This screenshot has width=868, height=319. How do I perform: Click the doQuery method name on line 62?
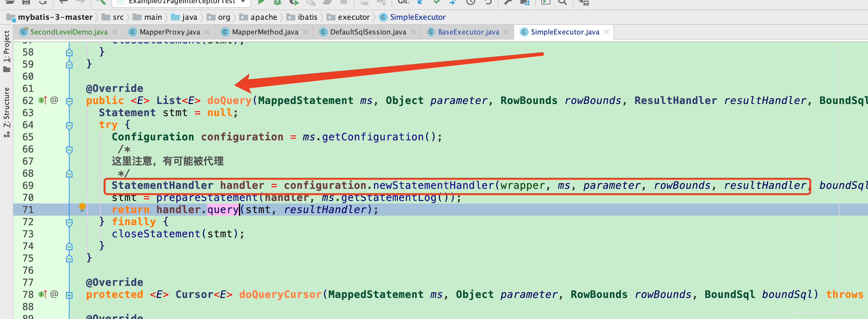[229, 100]
